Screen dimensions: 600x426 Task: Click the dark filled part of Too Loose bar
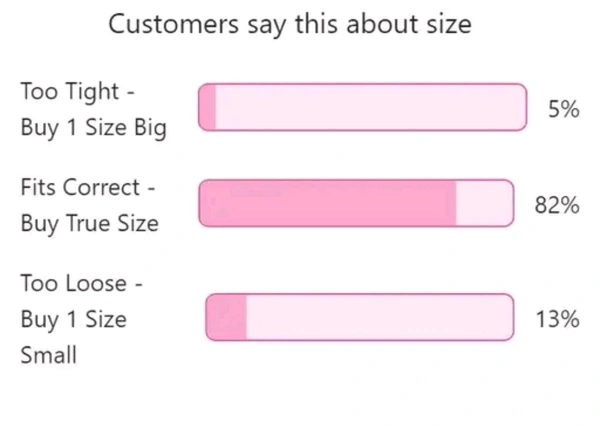(226, 318)
